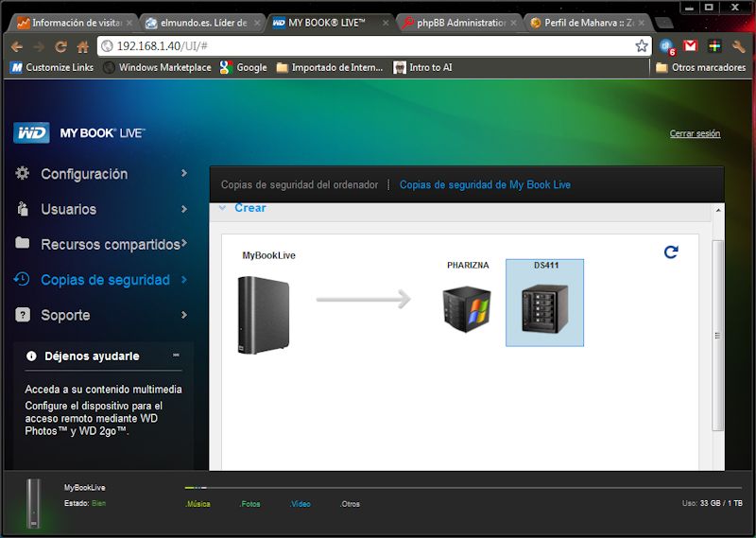
Task: Open the colorful grid extension icon
Action: [x=714, y=45]
